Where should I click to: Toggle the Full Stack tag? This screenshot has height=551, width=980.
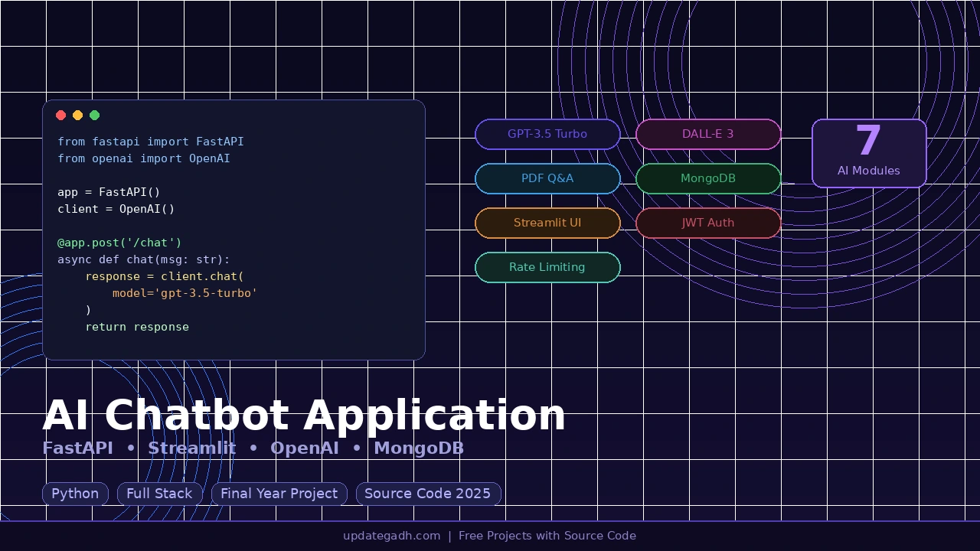tap(158, 494)
